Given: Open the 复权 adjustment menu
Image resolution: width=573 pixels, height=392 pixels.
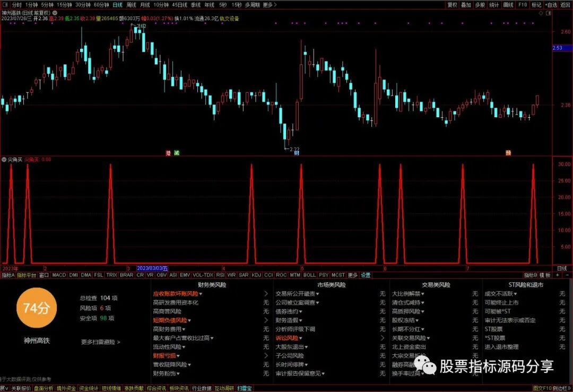Looking at the screenshot, I should coord(453,5).
